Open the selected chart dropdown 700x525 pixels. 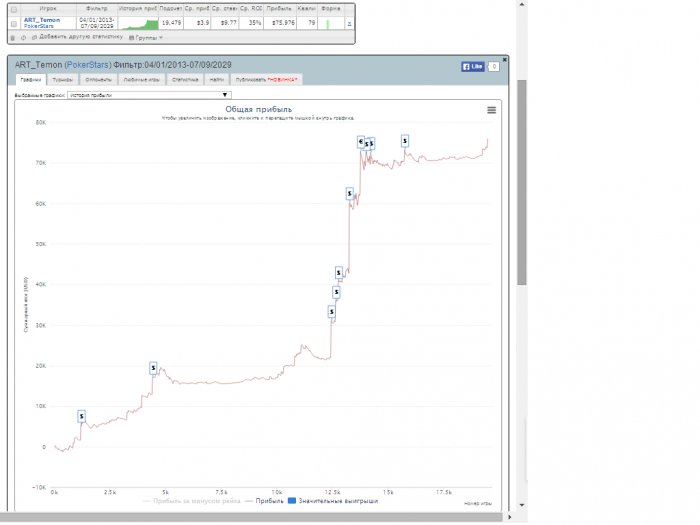(x=149, y=95)
